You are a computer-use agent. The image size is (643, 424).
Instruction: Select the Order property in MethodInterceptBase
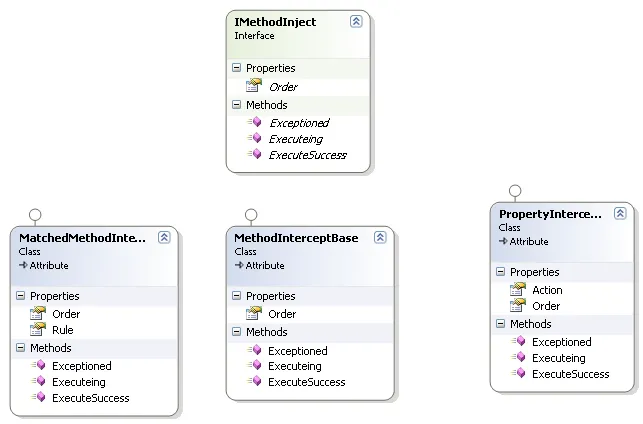282,314
